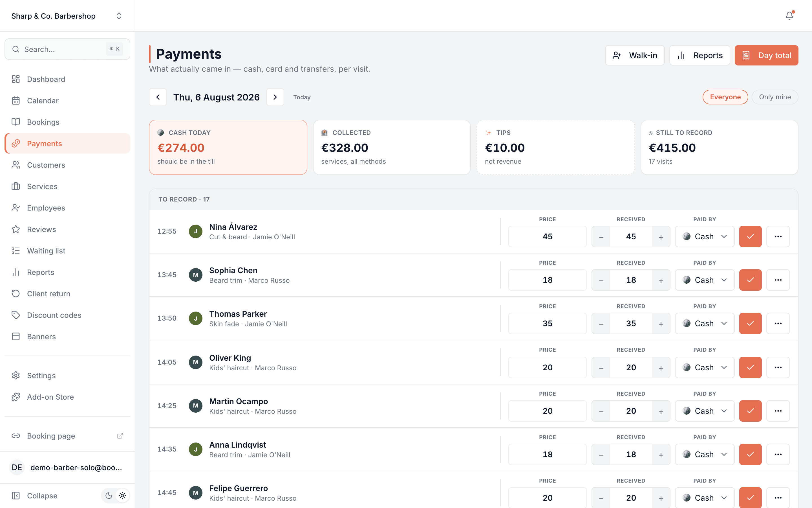Open Calendar in the sidebar
The height and width of the screenshot is (508, 812).
point(67,100)
